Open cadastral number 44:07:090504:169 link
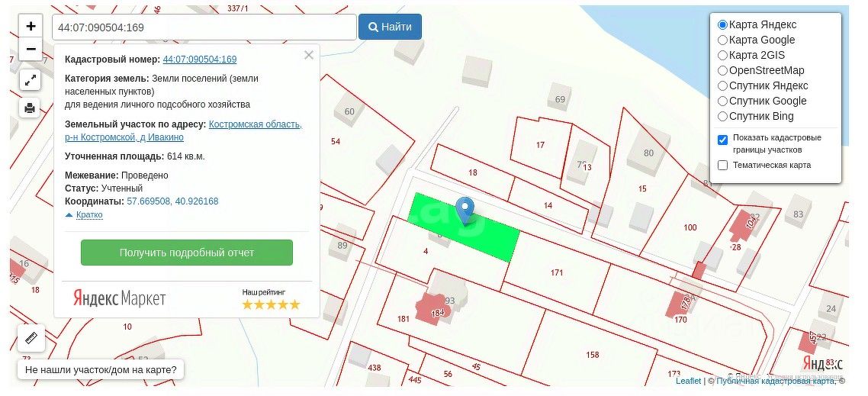The width and height of the screenshot is (868, 396). tap(200, 60)
